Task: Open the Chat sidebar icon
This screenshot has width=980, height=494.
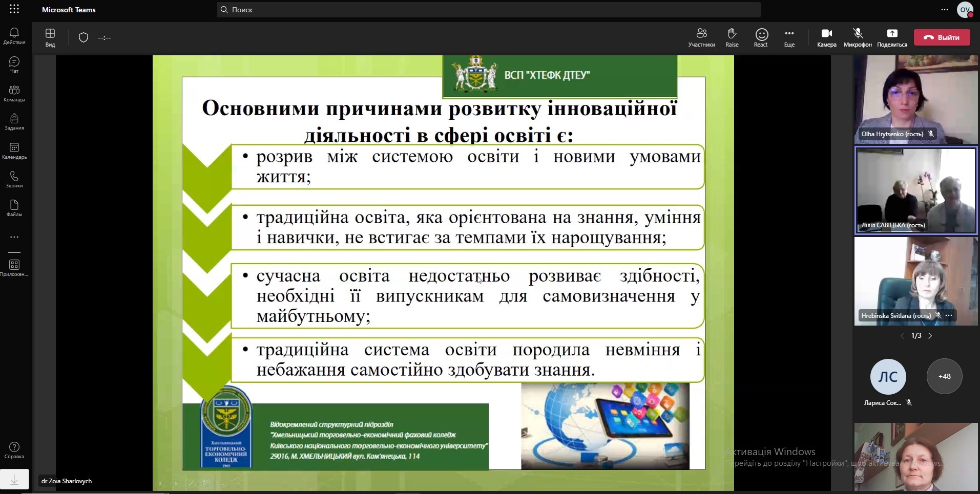Action: 14,64
